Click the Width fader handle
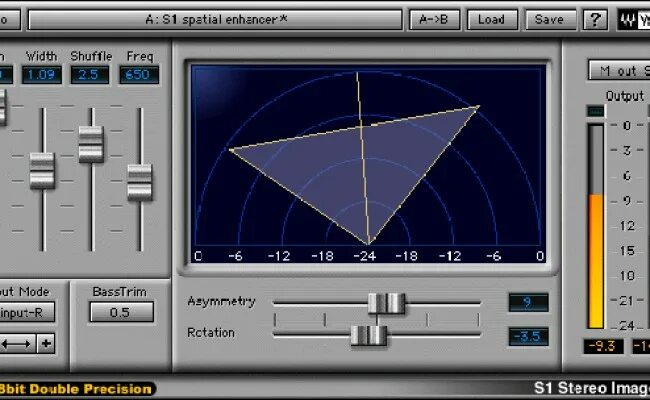This screenshot has height=400, width=650. tap(42, 171)
